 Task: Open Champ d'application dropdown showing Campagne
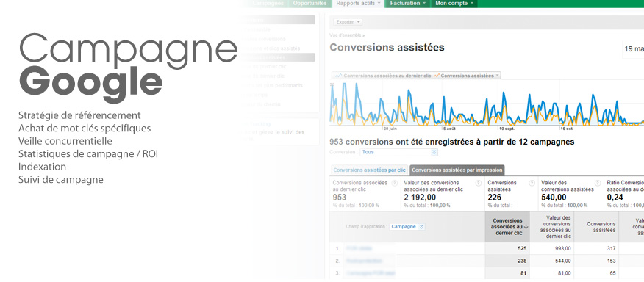tap(407, 227)
